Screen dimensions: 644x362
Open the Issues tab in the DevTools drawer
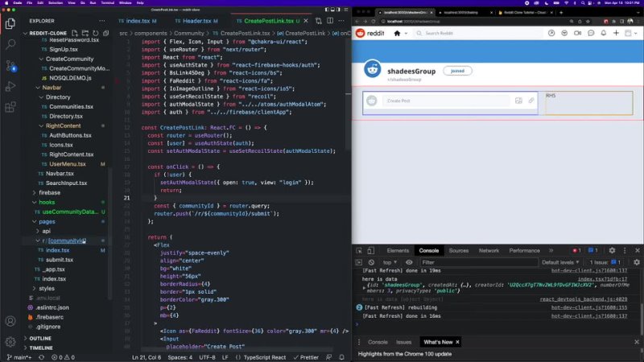point(403,343)
